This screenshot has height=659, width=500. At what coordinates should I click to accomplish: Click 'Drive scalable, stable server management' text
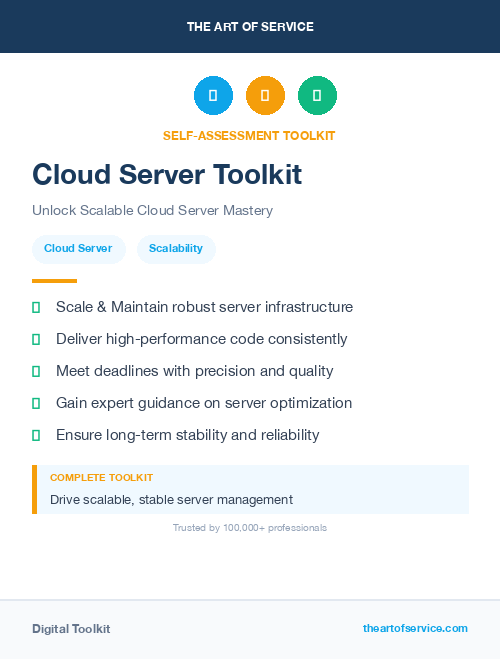tap(171, 500)
